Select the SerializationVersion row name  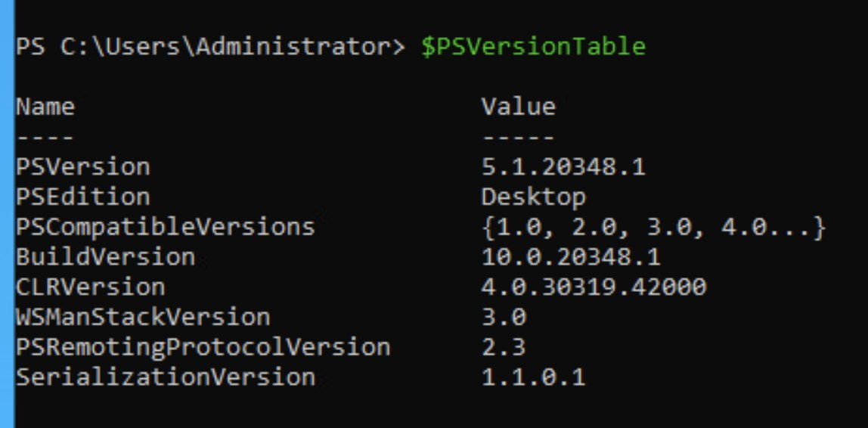165,377
